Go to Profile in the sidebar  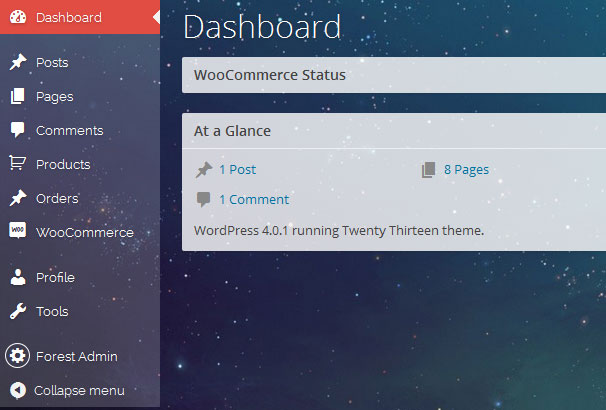(55, 277)
